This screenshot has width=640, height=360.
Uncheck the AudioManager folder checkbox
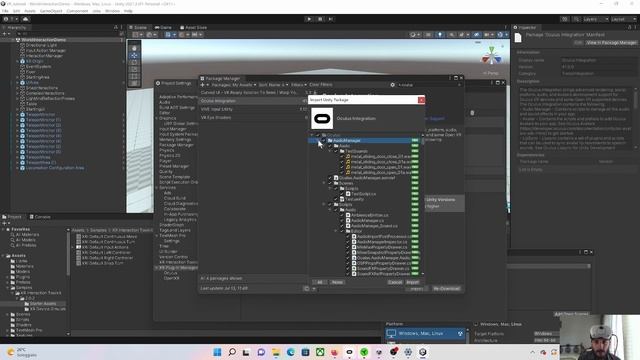[x=324, y=140]
